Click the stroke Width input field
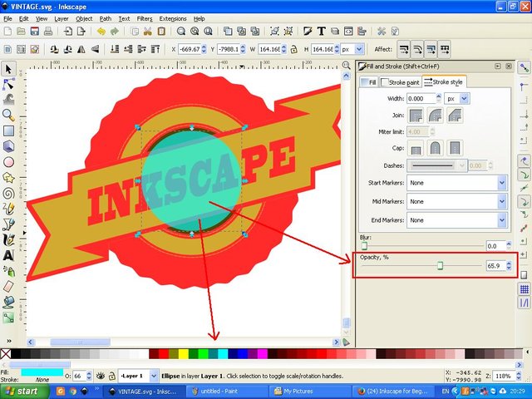 (x=421, y=99)
